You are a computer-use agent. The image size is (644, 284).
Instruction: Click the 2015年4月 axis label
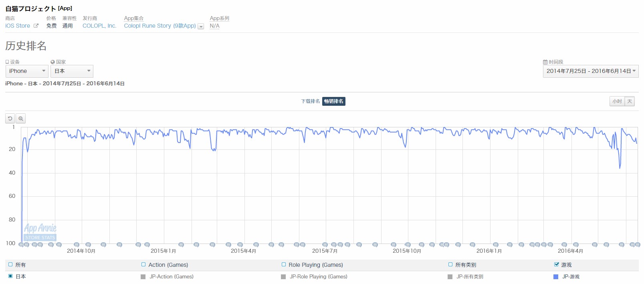(x=243, y=251)
